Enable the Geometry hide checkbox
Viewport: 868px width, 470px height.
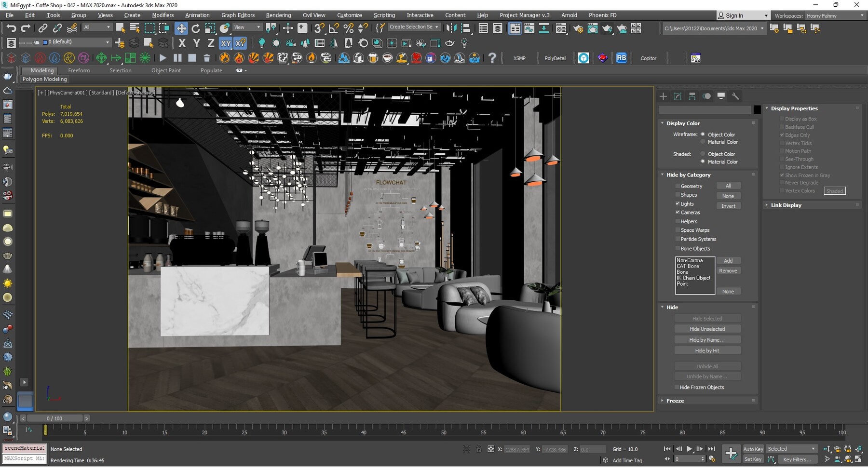tap(678, 186)
